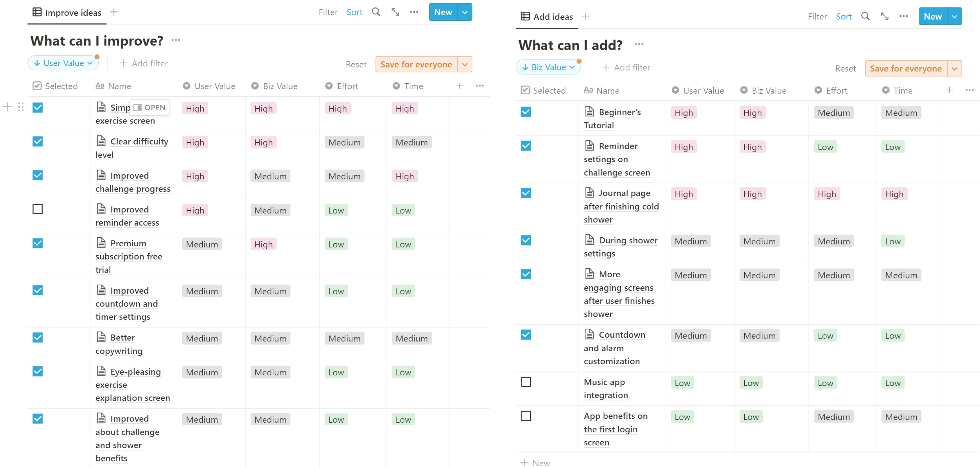Open the Biz Value sort dropdown
980x467 pixels.
tap(548, 67)
